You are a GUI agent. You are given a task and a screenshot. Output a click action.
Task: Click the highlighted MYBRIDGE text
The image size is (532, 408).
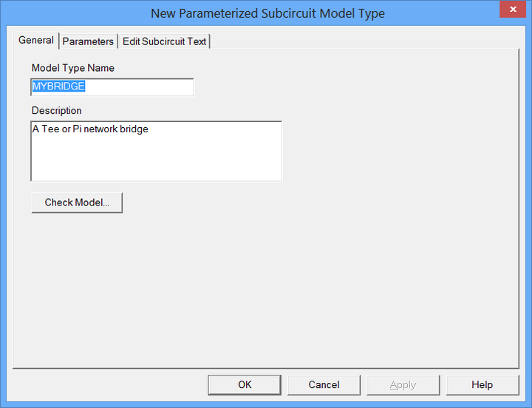pyautogui.click(x=58, y=86)
